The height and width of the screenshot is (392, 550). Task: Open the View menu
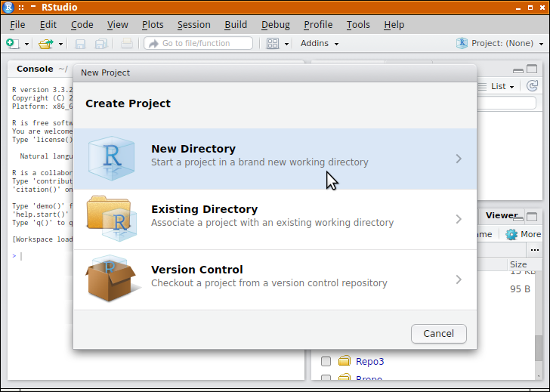(x=118, y=25)
